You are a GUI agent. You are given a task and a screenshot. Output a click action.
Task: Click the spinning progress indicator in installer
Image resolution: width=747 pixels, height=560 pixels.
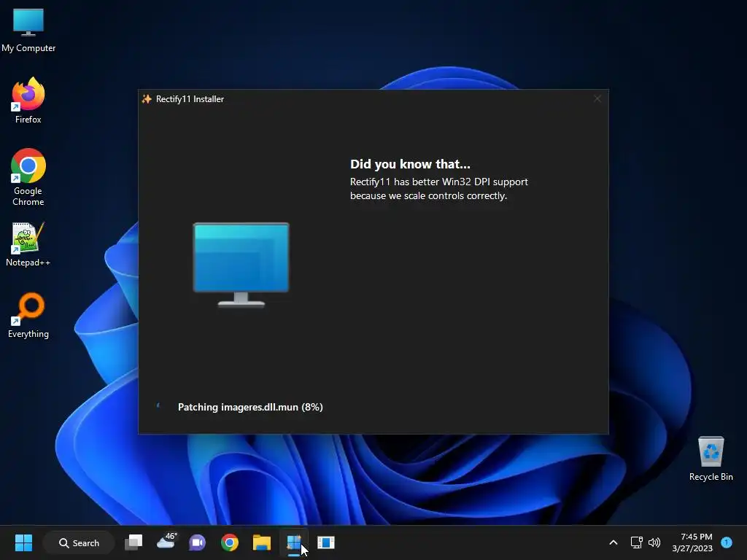click(160, 407)
